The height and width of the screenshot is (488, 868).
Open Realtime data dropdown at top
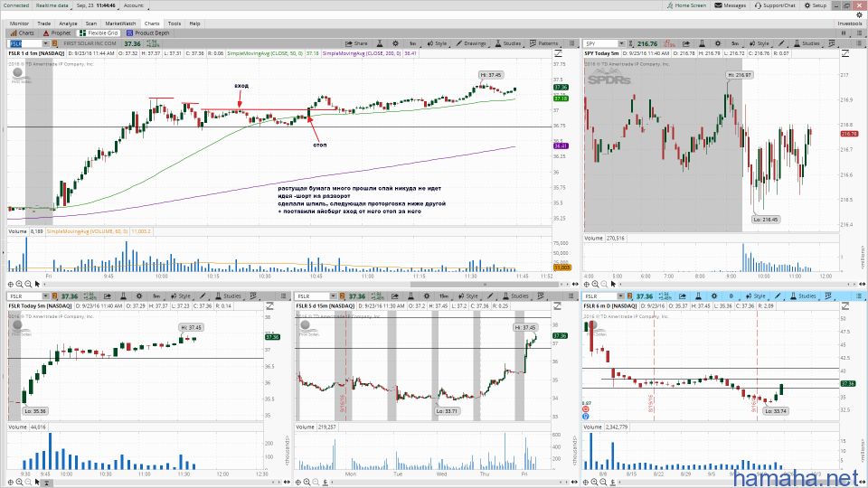click(52, 5)
